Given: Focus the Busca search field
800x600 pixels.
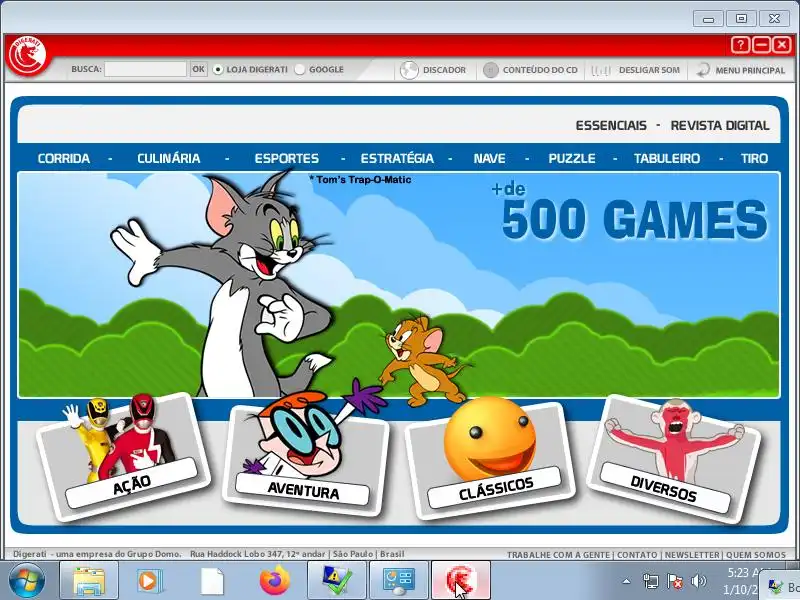Looking at the screenshot, I should (x=145, y=69).
